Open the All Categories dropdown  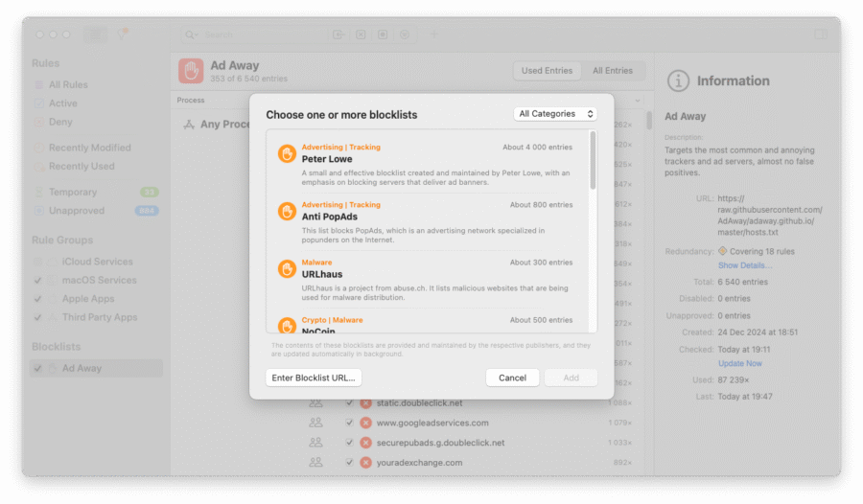555,114
